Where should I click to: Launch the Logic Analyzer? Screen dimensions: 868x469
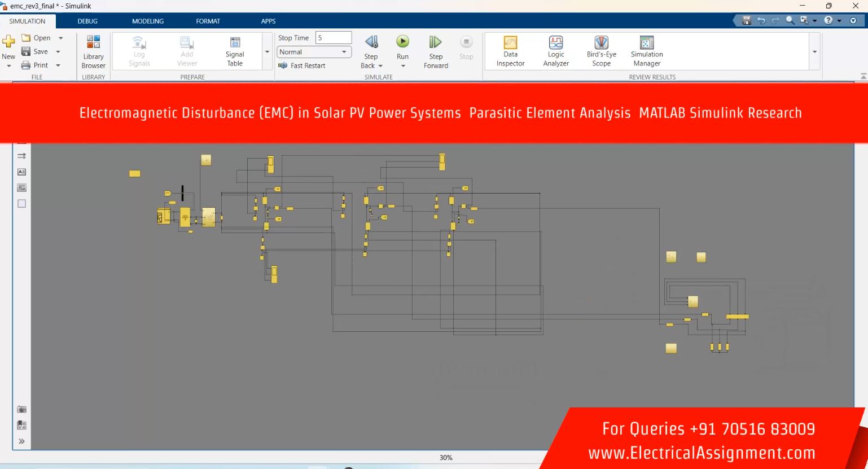556,51
